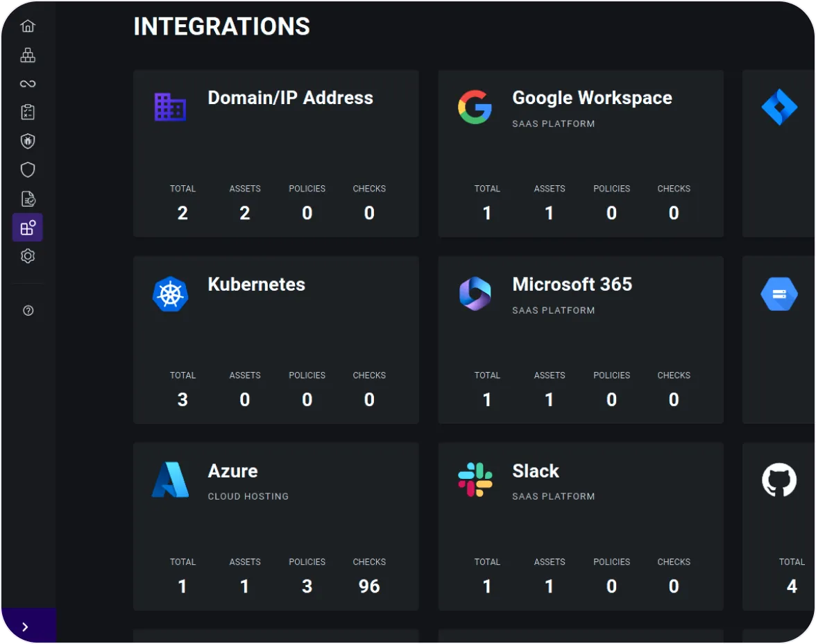Click the Microsoft 365 logo
The width and height of the screenshot is (816, 644).
475,294
